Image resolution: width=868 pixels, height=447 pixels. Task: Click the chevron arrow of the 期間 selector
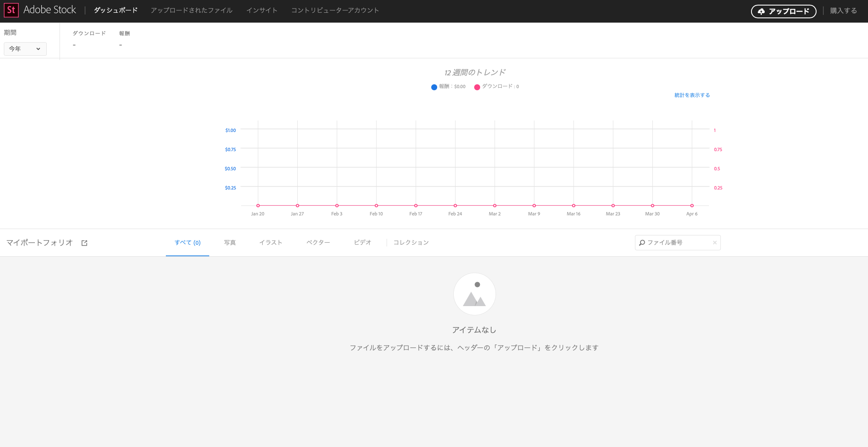38,49
